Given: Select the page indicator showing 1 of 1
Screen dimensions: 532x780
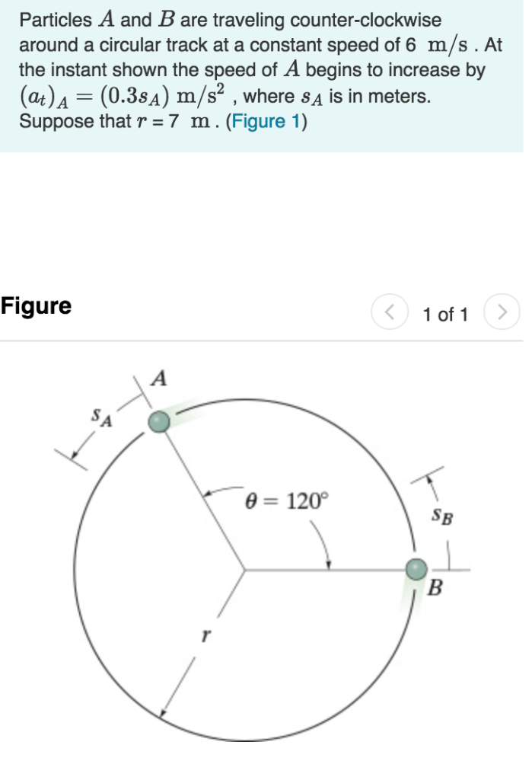Looking at the screenshot, I should [x=446, y=312].
